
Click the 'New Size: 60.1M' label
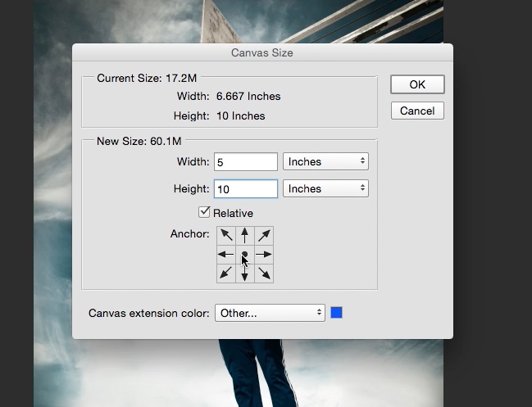pos(139,141)
